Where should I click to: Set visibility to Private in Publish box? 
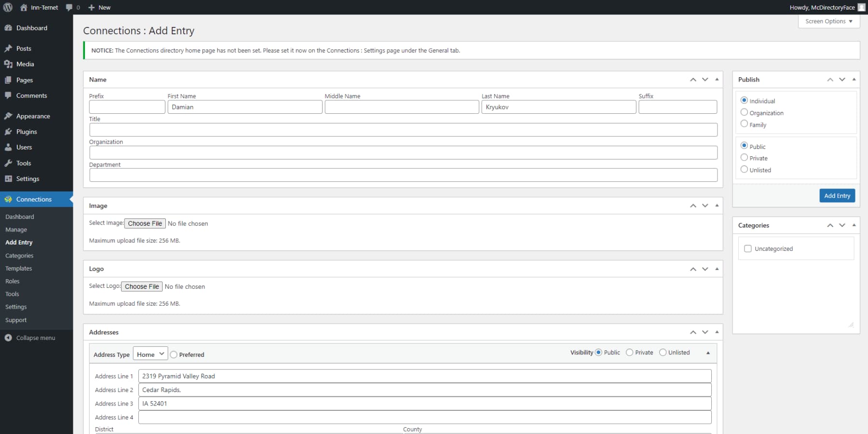744,157
